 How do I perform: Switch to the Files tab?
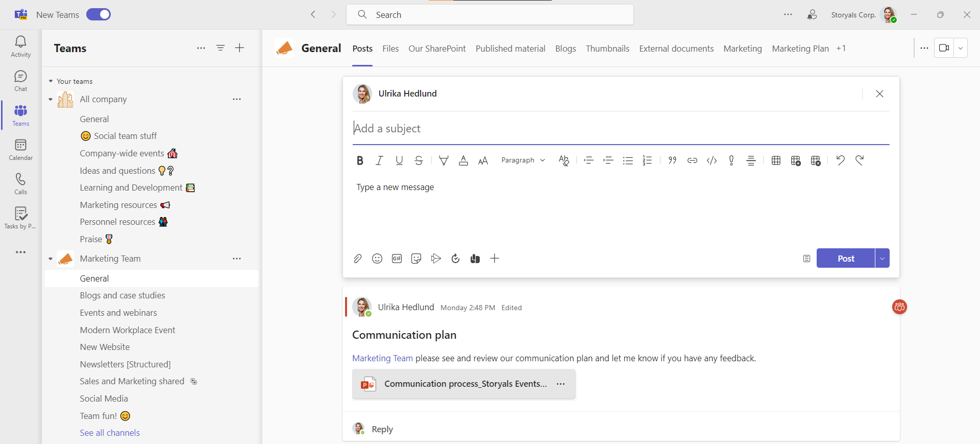point(390,49)
